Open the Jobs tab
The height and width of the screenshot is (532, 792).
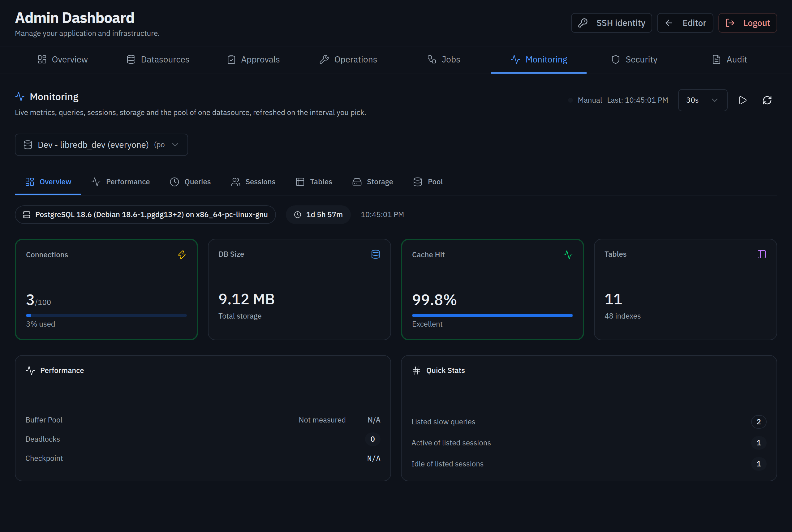(x=444, y=59)
